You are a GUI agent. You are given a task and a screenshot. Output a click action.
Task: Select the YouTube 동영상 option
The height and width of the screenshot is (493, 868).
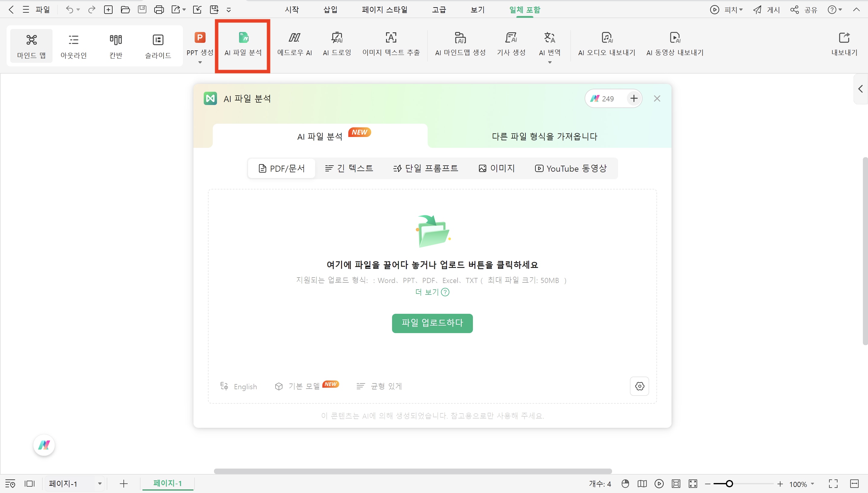[x=571, y=168]
